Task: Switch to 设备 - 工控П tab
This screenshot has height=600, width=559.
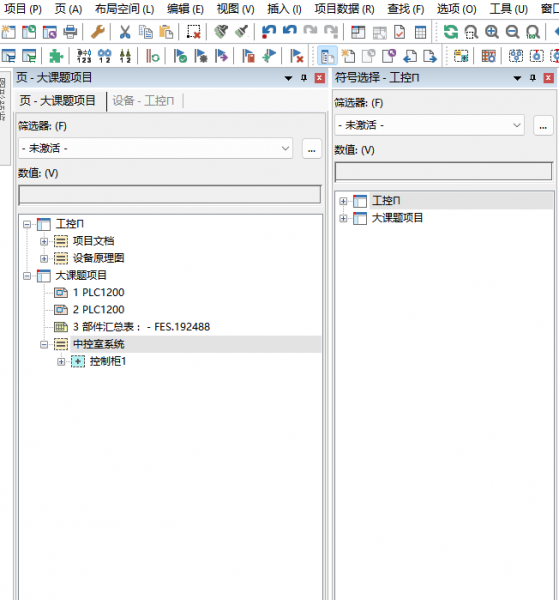Action: pos(143,101)
